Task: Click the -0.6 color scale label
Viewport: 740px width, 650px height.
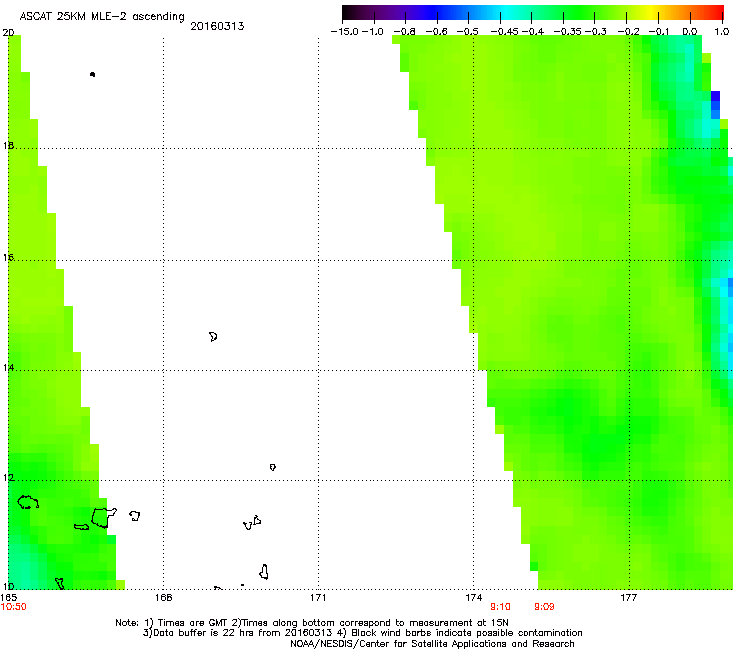Action: pos(437,32)
